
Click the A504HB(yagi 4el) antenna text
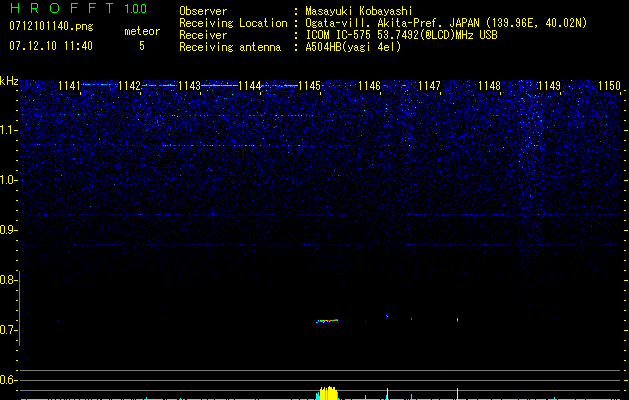click(x=353, y=47)
